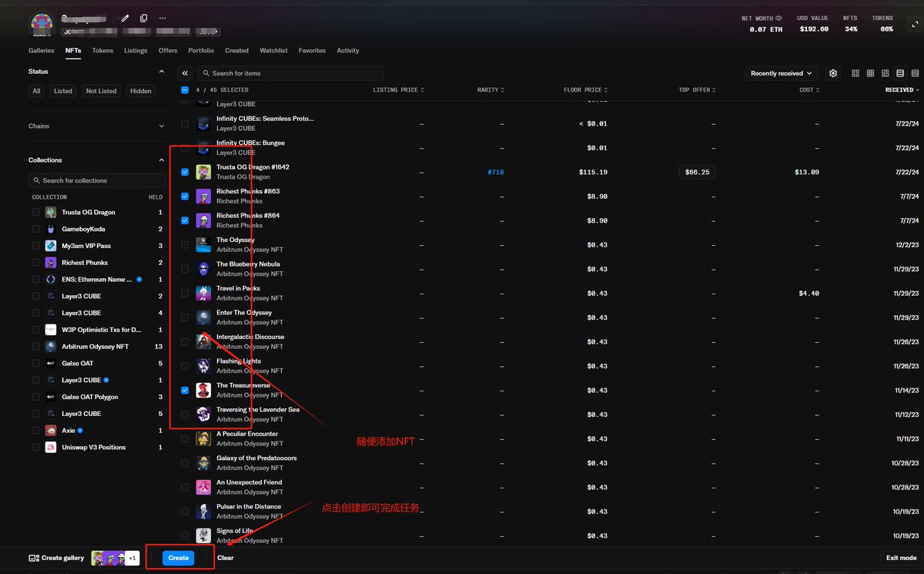
Task: Open table settings gear icon
Action: (x=833, y=73)
